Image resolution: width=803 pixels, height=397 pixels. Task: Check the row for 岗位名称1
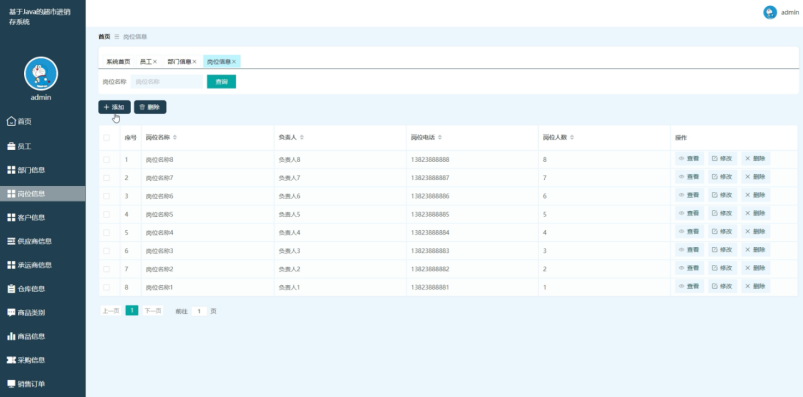click(x=107, y=287)
